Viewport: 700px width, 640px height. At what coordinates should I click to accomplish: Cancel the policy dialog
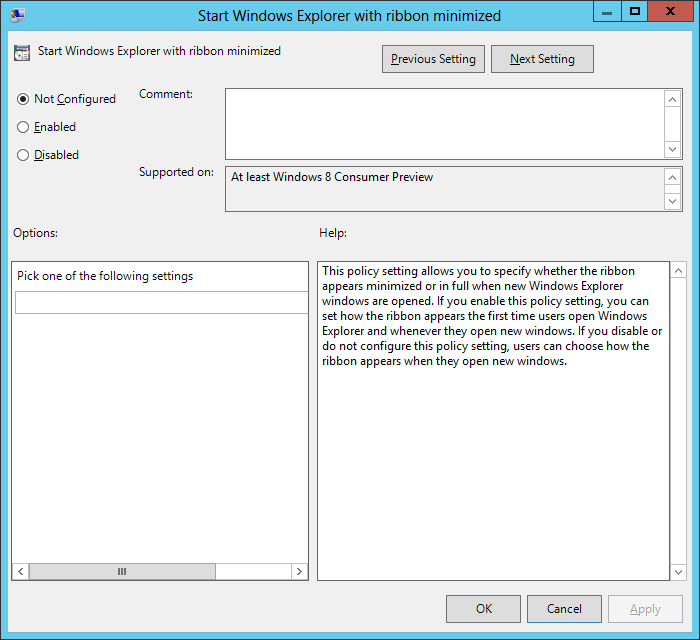[564, 609]
